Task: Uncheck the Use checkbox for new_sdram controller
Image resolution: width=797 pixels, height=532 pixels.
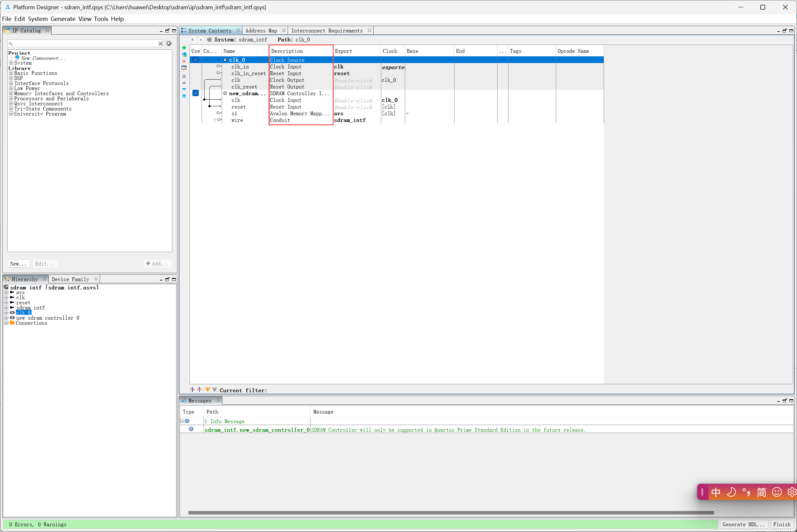Action: tap(196, 93)
